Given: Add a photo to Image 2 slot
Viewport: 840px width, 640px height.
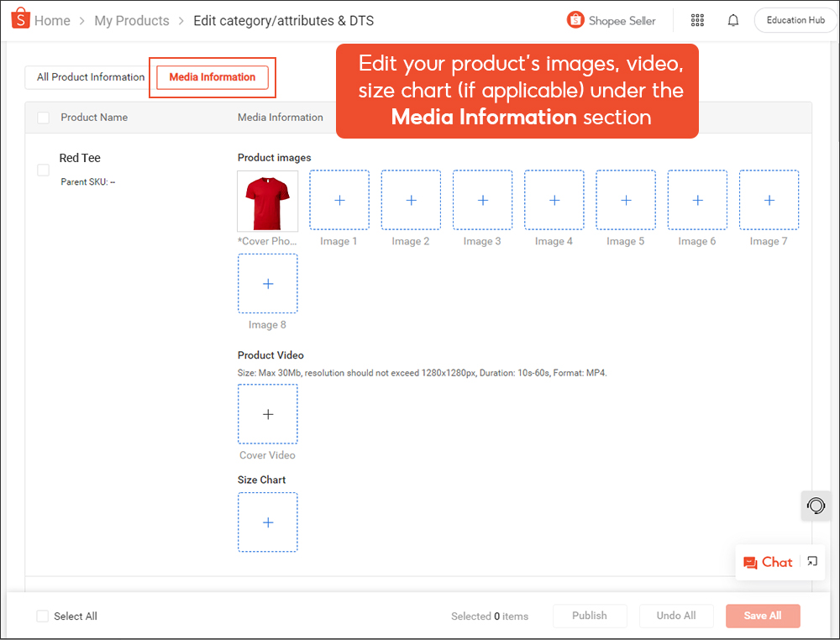Looking at the screenshot, I should pos(411,200).
